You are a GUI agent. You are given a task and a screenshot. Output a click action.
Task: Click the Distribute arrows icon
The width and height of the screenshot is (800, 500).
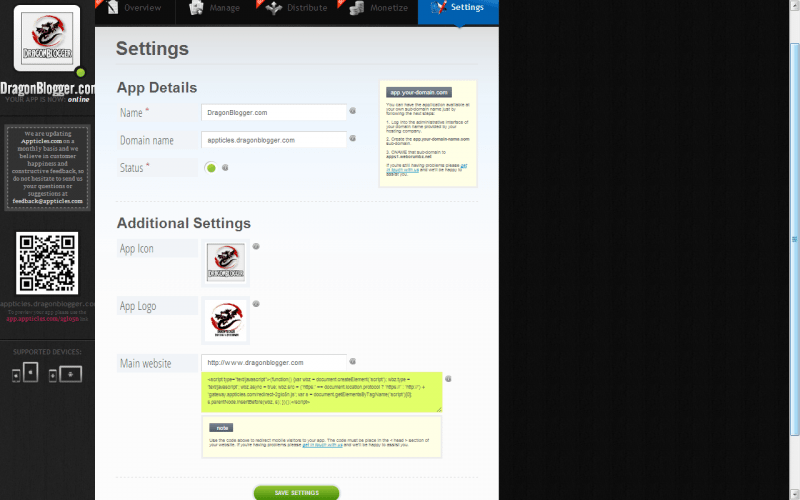[274, 8]
